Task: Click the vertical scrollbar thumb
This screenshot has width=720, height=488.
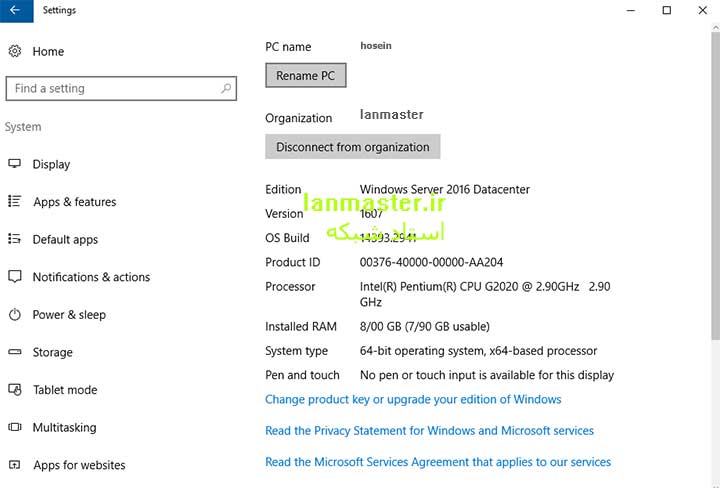Action: coord(715,186)
